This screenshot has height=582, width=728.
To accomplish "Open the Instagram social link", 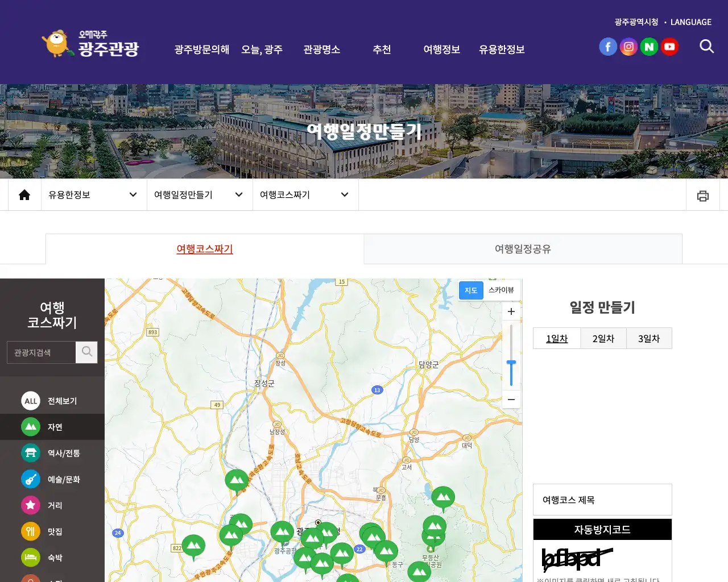I will coord(628,47).
